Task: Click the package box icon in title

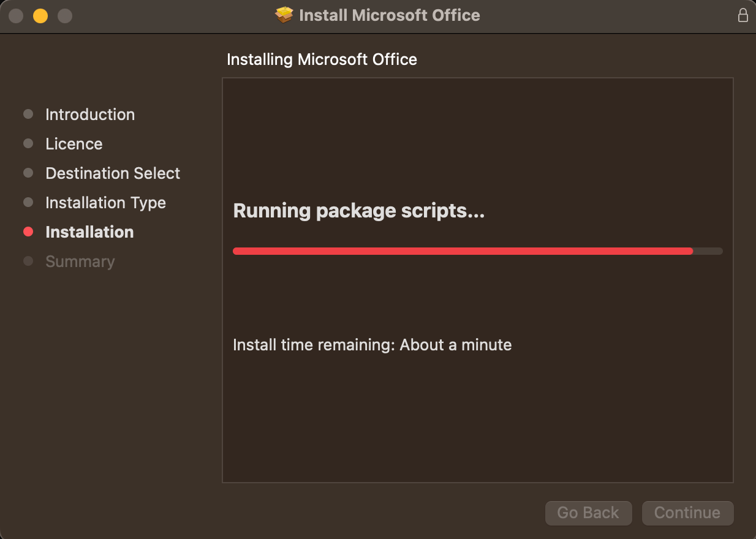Action: (x=284, y=15)
